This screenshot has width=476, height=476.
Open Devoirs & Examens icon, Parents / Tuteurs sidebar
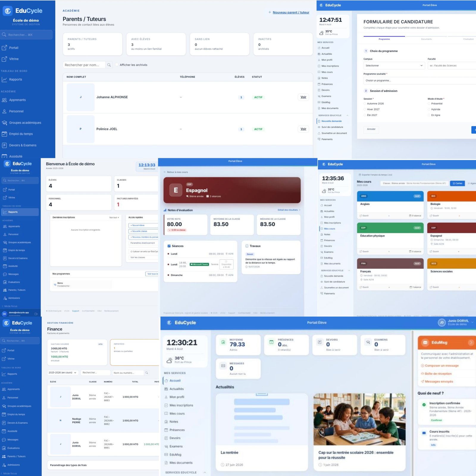(4, 145)
